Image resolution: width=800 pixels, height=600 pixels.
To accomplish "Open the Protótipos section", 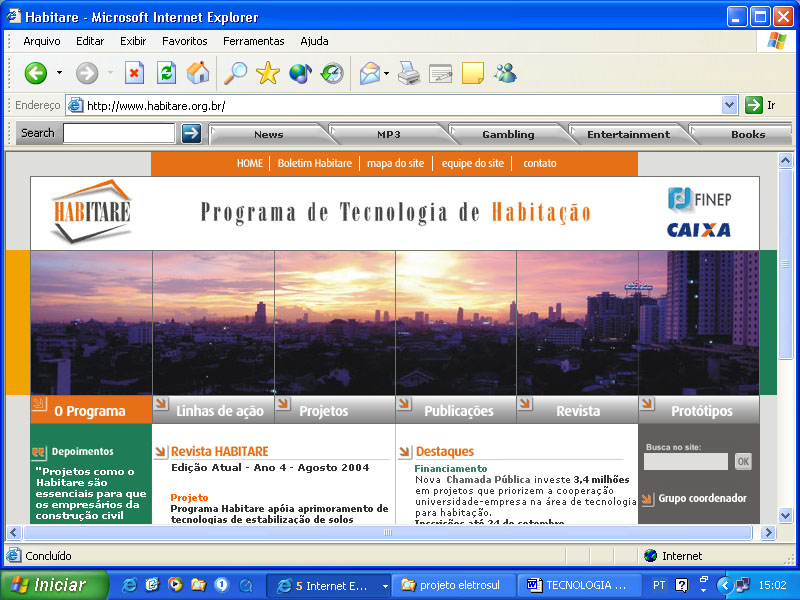I will pos(699,410).
